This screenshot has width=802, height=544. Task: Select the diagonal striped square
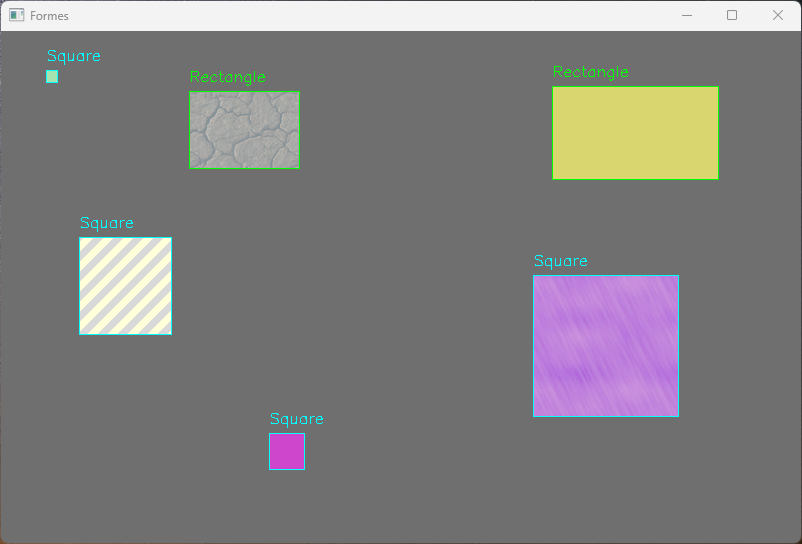pyautogui.click(x=125, y=286)
